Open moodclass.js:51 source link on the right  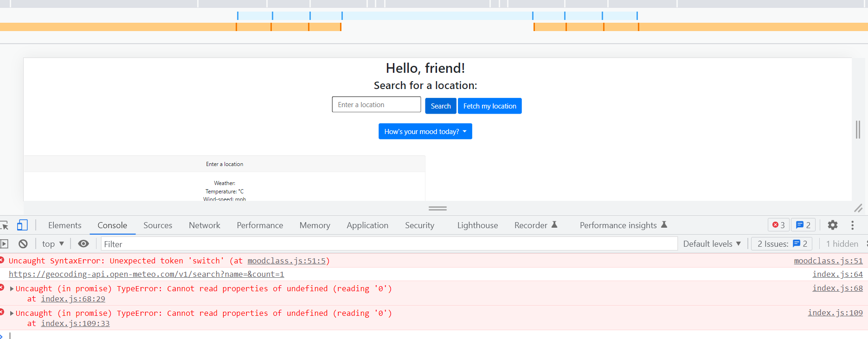point(829,261)
